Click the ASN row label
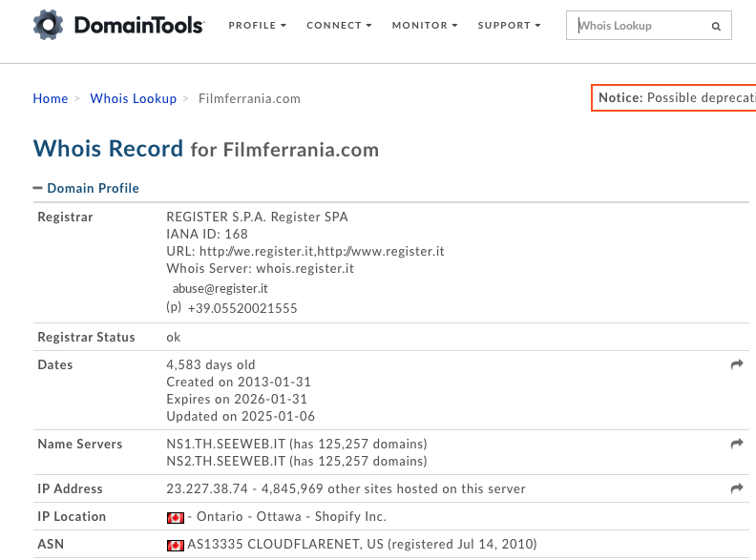The image size is (756, 560). (51, 544)
